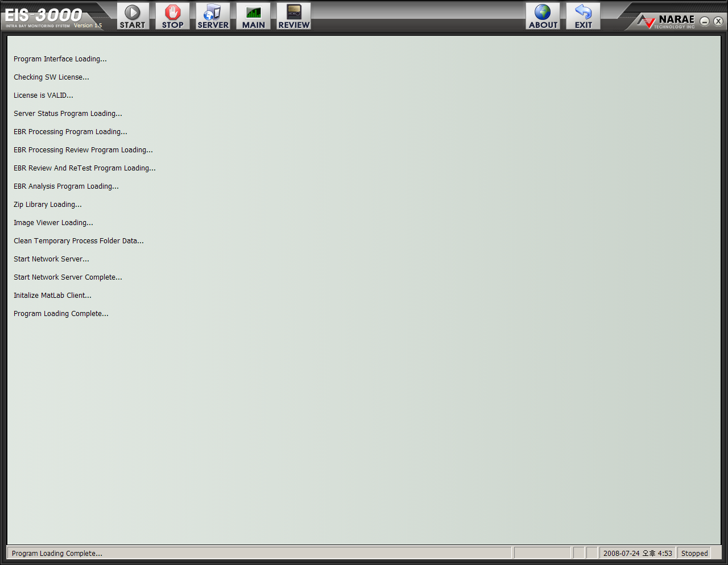Select the 'License is VALID...' log line
This screenshot has height=565, width=728.
43,95
